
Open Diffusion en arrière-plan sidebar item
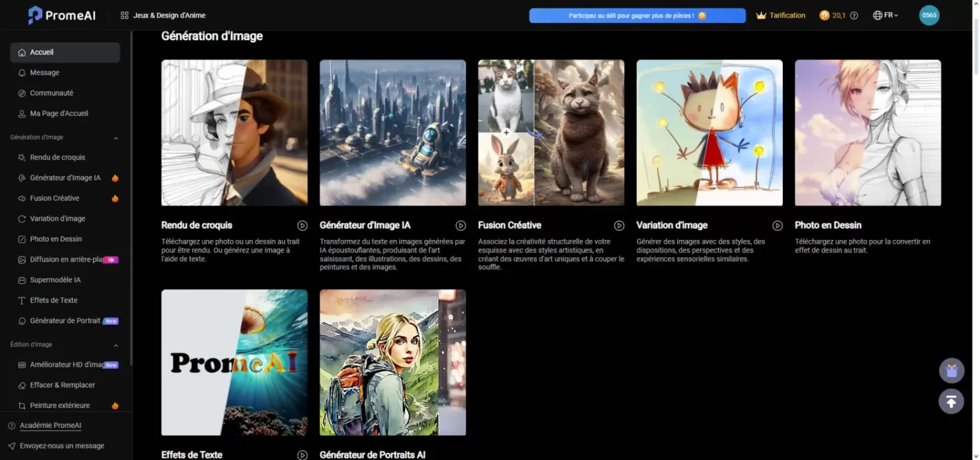tap(65, 260)
